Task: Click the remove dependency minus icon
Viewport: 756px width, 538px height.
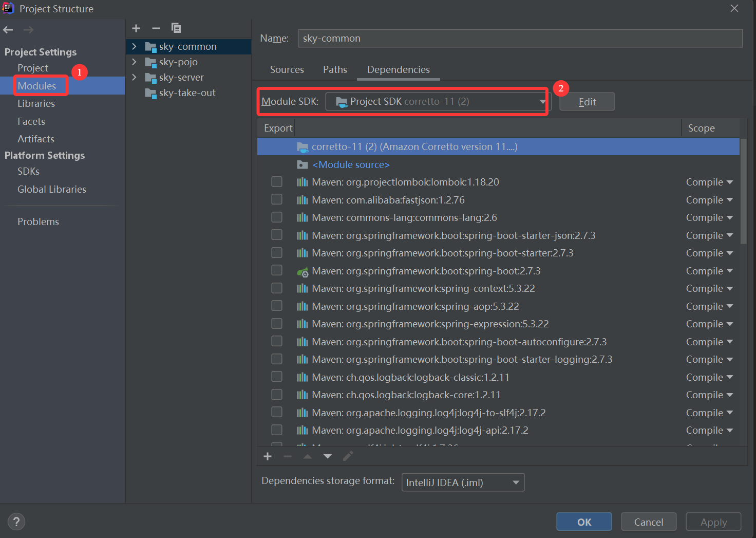Action: click(x=288, y=456)
